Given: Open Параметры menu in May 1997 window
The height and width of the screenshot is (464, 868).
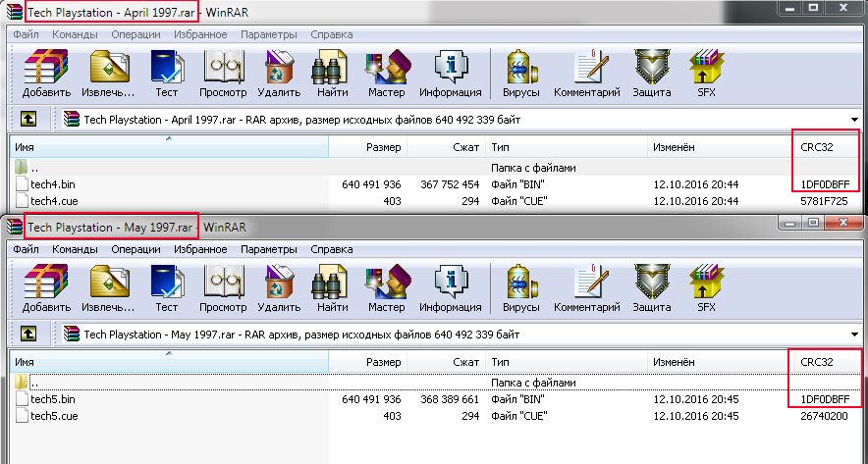Looking at the screenshot, I should pyautogui.click(x=268, y=249).
